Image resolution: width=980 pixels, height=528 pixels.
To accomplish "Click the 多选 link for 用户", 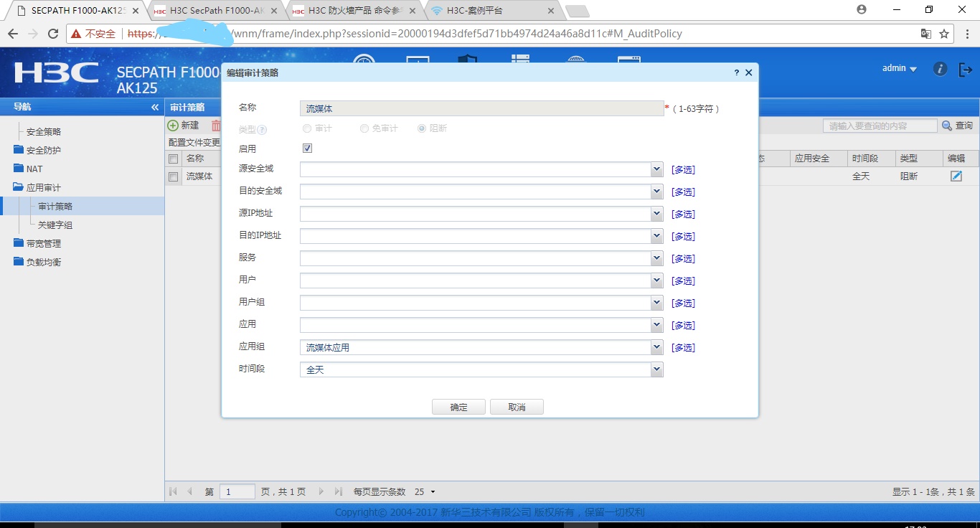I will [x=683, y=281].
